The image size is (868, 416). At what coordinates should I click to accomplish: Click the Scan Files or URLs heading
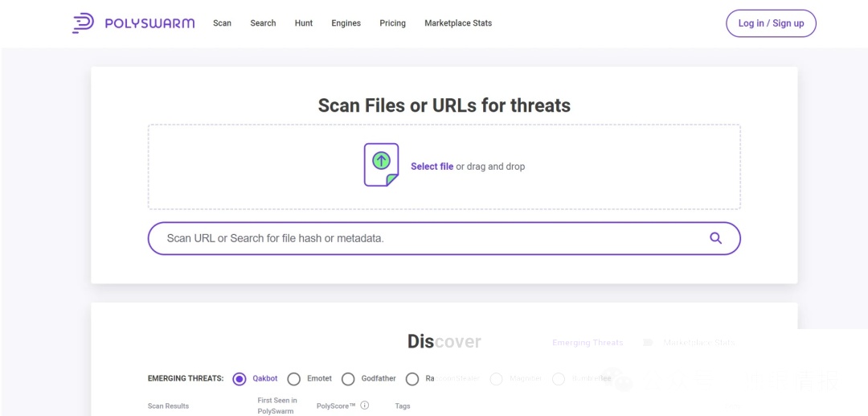[444, 105]
